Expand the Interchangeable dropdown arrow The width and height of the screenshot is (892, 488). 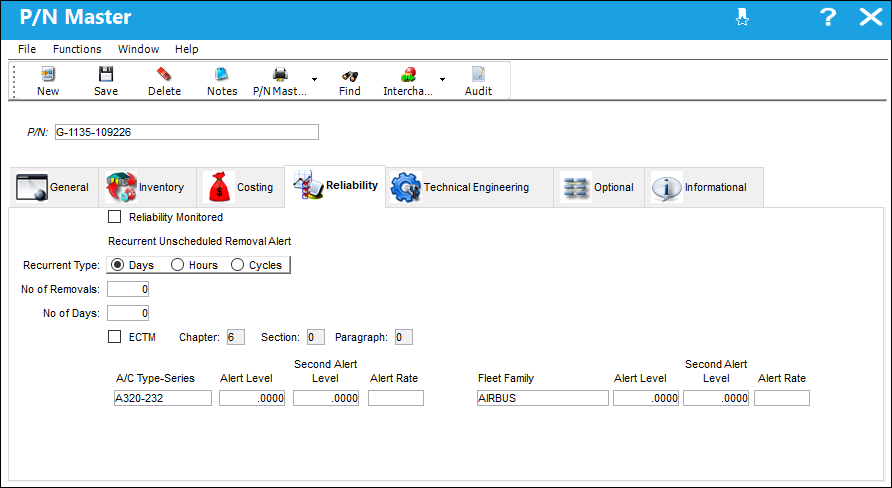tap(442, 79)
